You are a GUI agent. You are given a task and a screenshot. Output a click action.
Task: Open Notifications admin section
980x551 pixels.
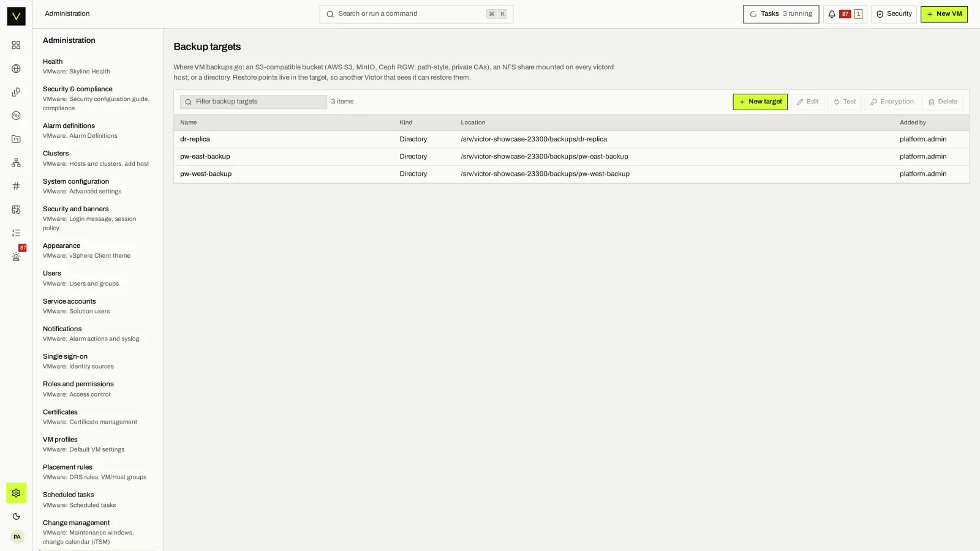pyautogui.click(x=97, y=334)
